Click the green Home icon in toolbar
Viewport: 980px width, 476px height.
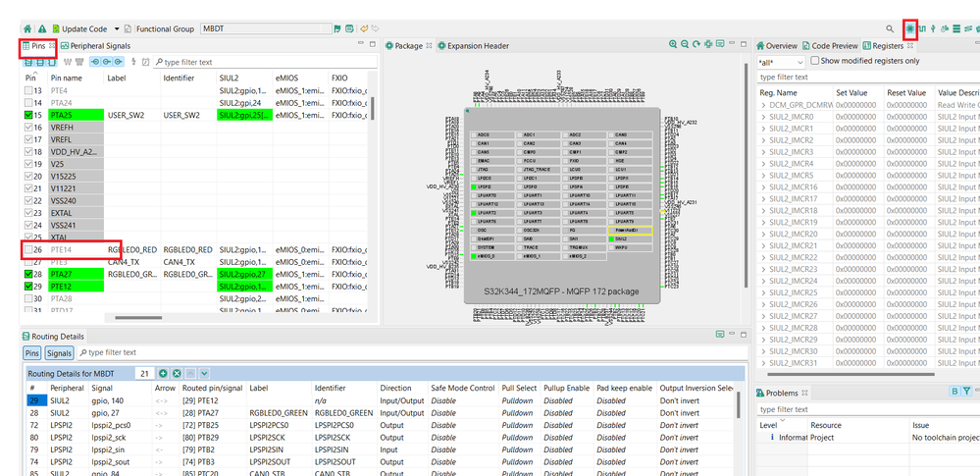pos(27,28)
